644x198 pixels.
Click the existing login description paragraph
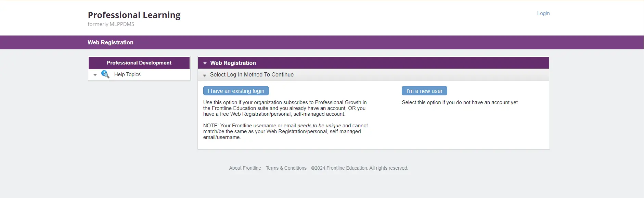285,108
